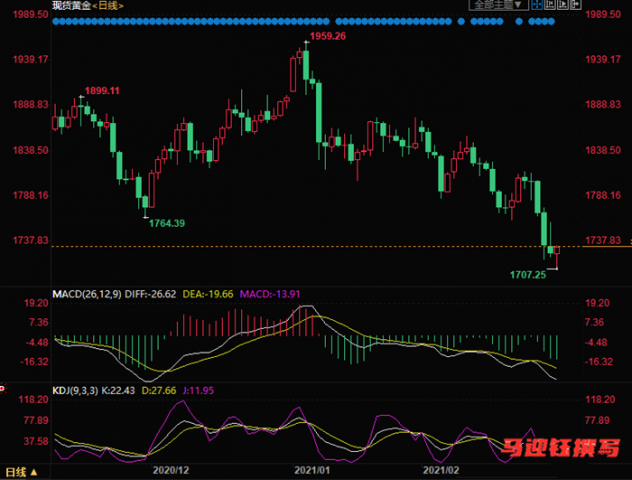The width and height of the screenshot is (632, 480).
Task: Open the 全部主题 theme dropdown
Action: coord(499,4)
